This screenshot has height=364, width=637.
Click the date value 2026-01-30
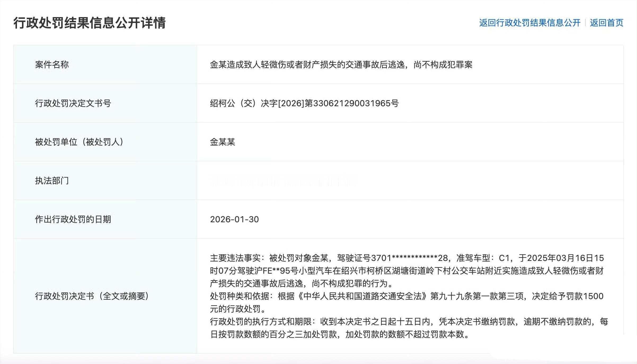point(234,219)
